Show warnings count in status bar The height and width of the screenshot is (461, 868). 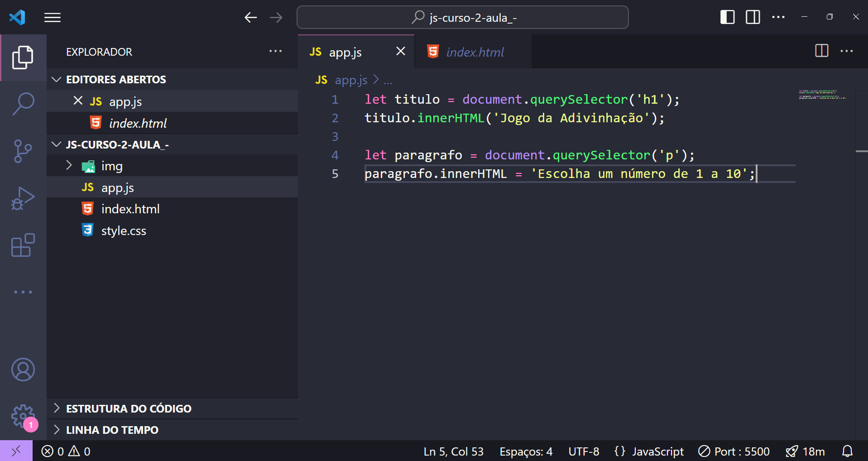pos(79,451)
